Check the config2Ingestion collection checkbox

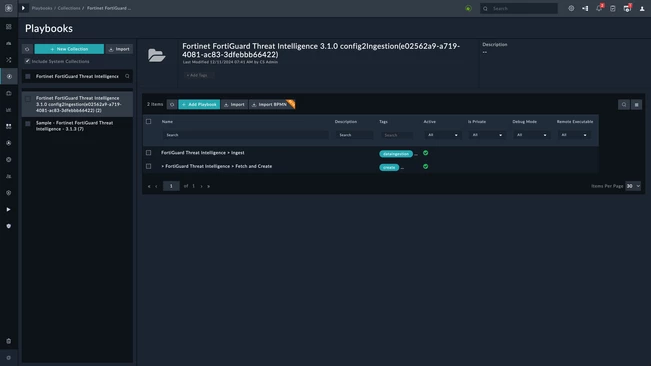pos(28,99)
